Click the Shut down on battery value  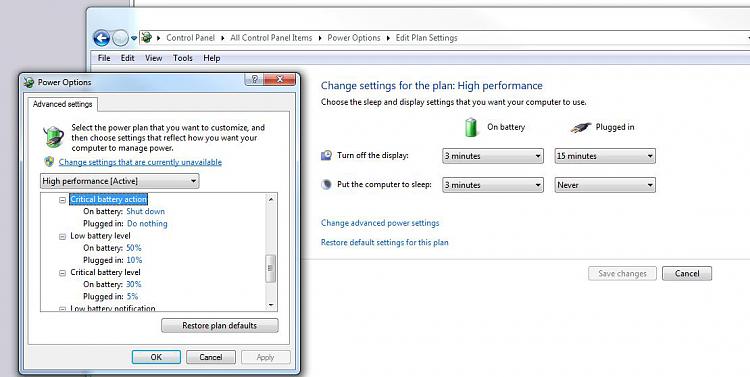coord(145,211)
